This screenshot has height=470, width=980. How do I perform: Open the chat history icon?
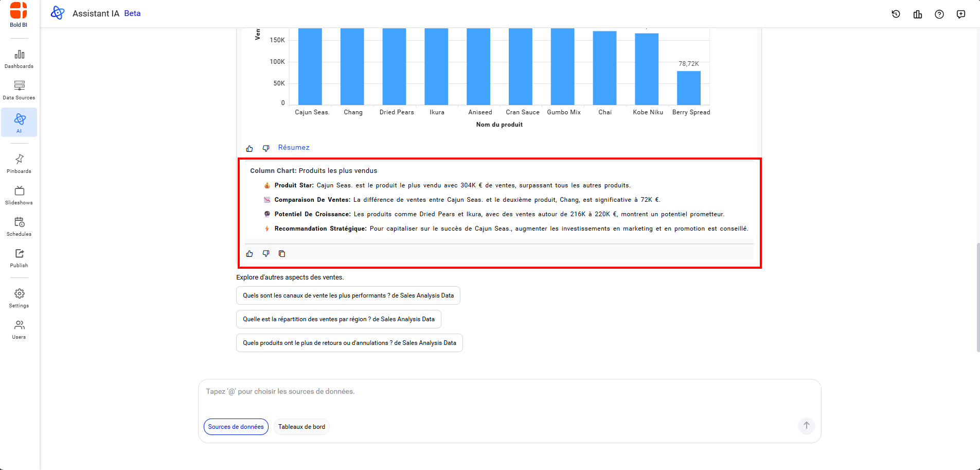[x=896, y=14]
